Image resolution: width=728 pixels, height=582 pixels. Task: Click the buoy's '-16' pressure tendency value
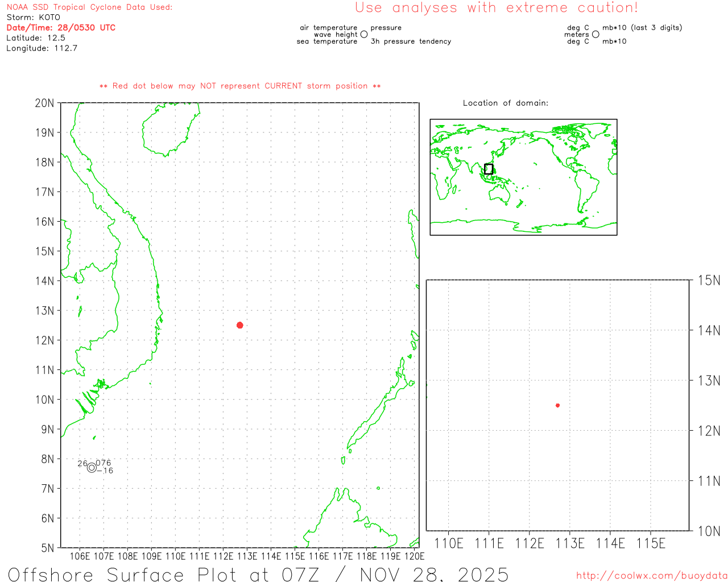pos(105,471)
